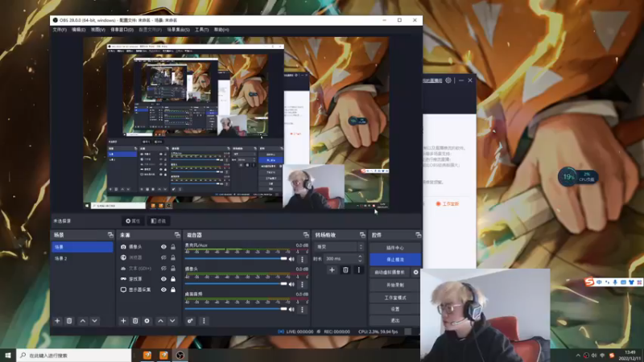644x362 pixels.
Task: Open the 场景集合(S) menu
Action: [178, 30]
